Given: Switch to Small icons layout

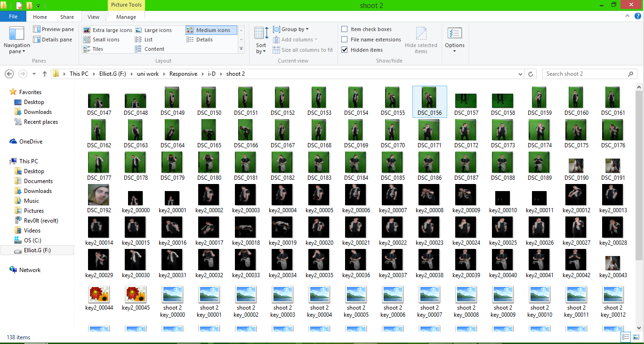Looking at the screenshot, I should pos(101,40).
